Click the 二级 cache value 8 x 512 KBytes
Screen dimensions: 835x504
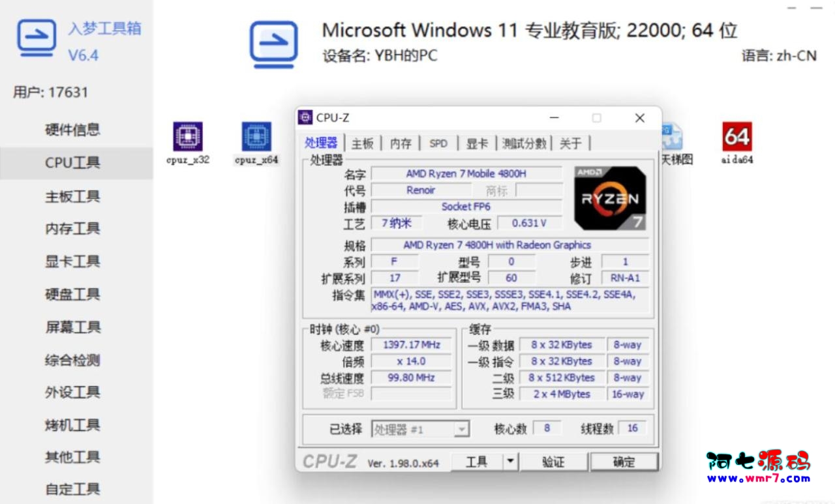pyautogui.click(x=561, y=378)
